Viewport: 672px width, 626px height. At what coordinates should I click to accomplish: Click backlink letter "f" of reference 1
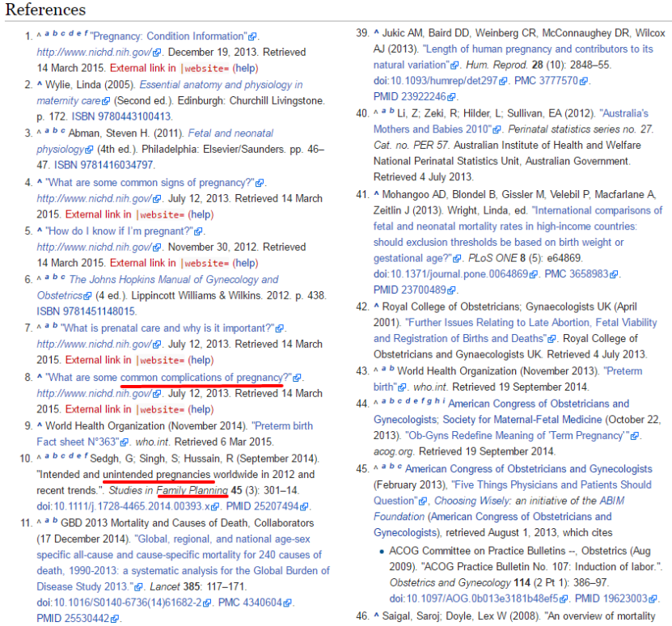point(87,33)
